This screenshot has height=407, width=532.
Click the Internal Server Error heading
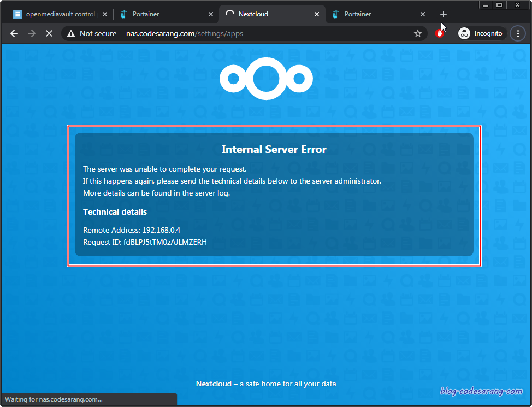(x=274, y=149)
